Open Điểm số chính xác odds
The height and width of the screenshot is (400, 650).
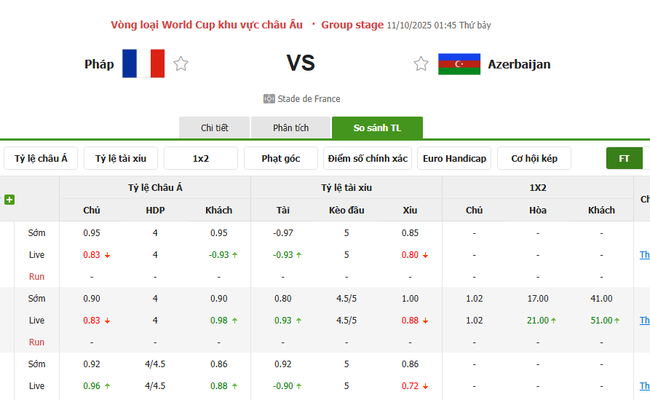pyautogui.click(x=367, y=158)
